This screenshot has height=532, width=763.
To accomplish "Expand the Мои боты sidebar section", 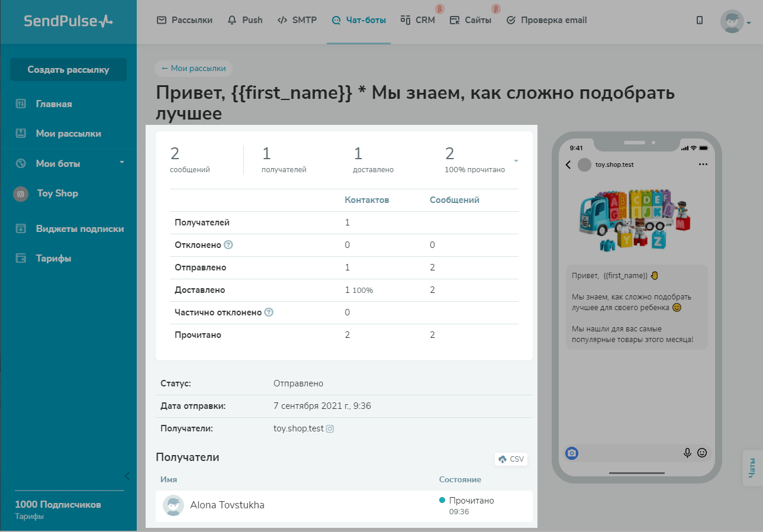I will point(122,162).
